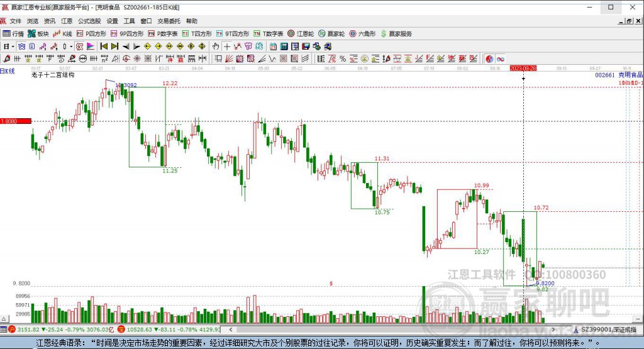Open the 帮助 menu

tap(191, 21)
